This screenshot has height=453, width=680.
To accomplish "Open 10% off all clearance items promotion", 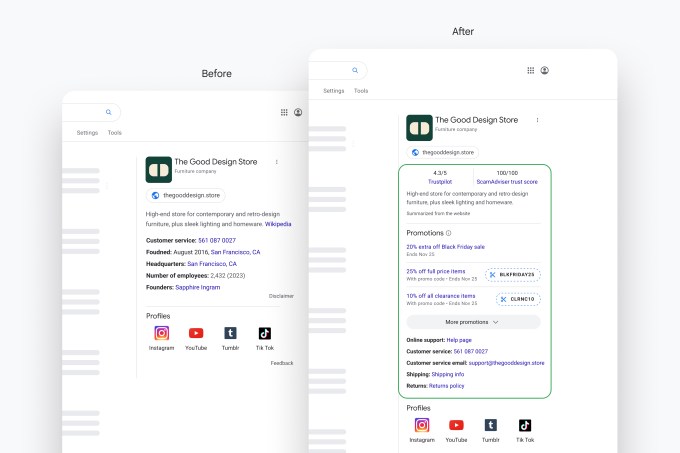I will click(441, 296).
